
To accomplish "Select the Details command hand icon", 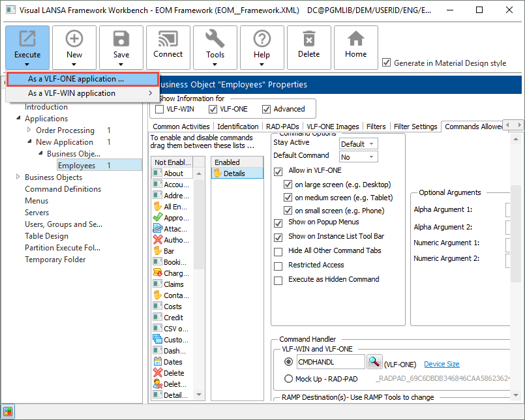I will 218,173.
